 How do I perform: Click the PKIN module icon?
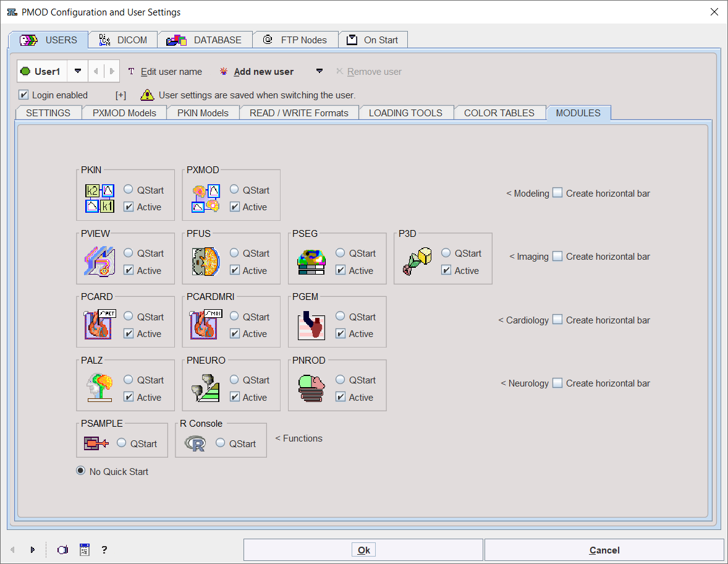(x=100, y=199)
